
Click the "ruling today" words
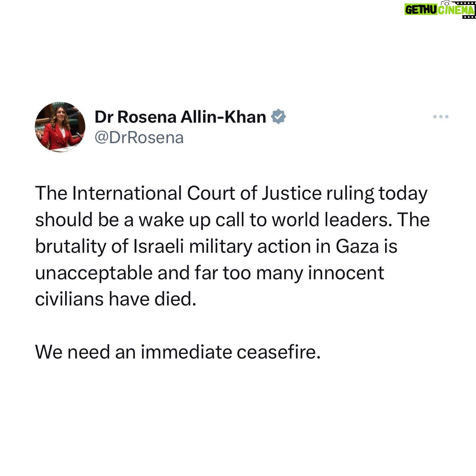point(377,194)
